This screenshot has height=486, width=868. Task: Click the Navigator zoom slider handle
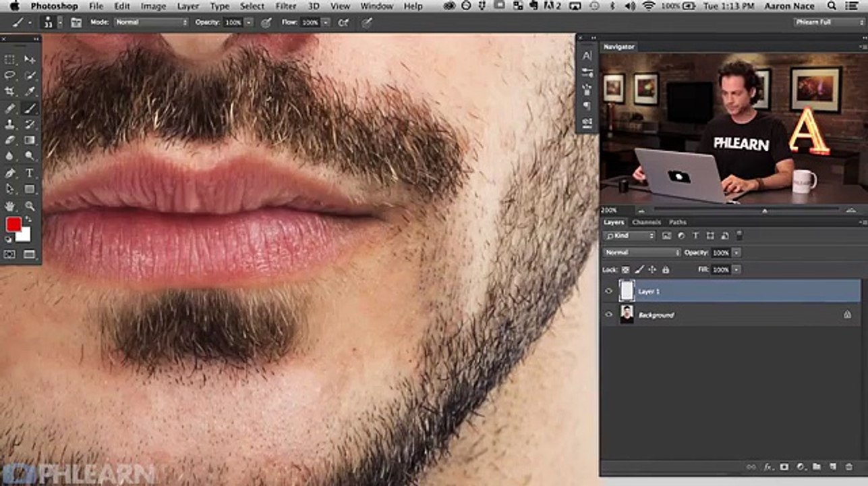click(764, 211)
